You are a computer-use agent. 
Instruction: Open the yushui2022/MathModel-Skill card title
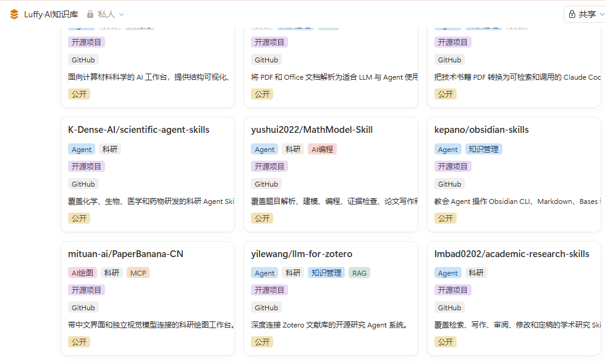[x=311, y=130]
